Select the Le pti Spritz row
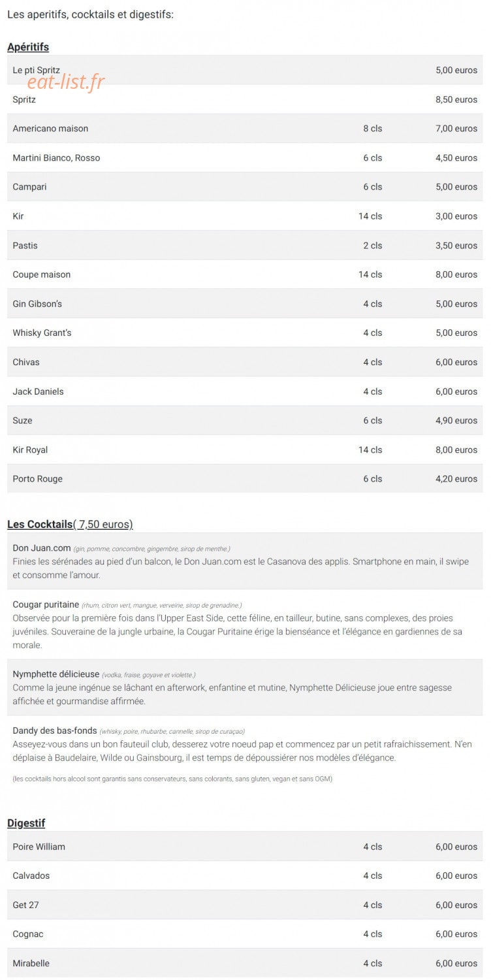The height and width of the screenshot is (980, 491). (245, 70)
